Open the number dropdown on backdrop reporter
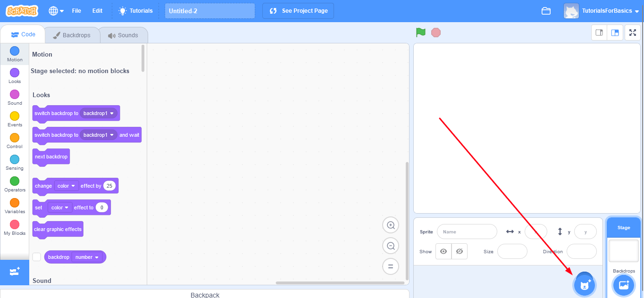Screen dimensions: 644x298 click(88, 257)
